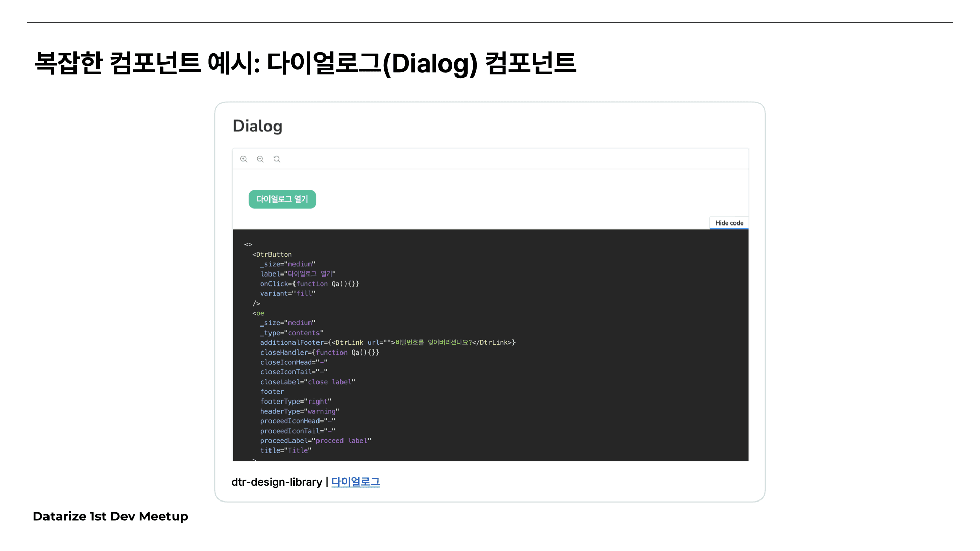The image size is (980, 551).
Task: Click the closeHandler code line
Action: click(320, 353)
